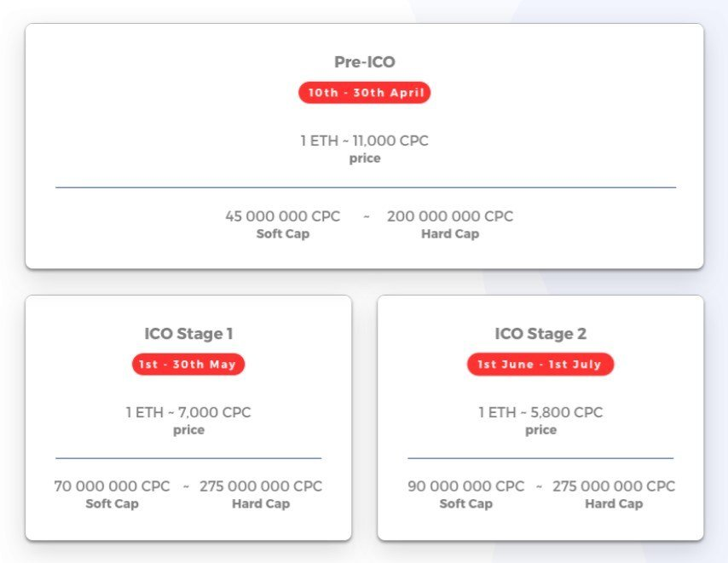728x563 pixels.
Task: Click the 1st - 30th May badge
Action: pyautogui.click(x=188, y=365)
